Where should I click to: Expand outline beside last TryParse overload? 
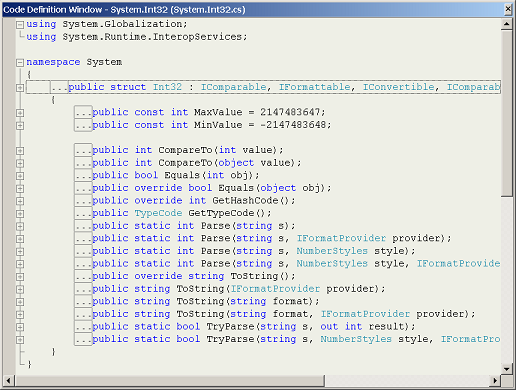click(x=20, y=340)
